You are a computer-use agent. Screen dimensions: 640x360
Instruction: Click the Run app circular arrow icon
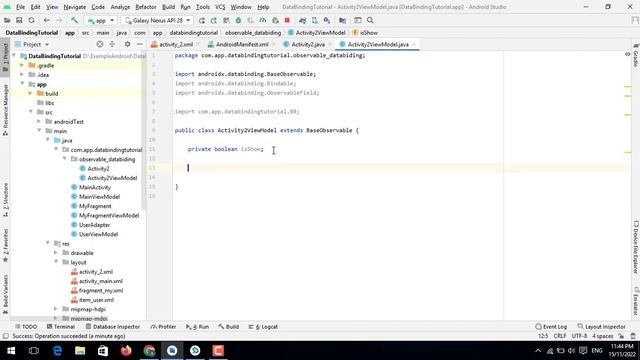click(x=202, y=20)
